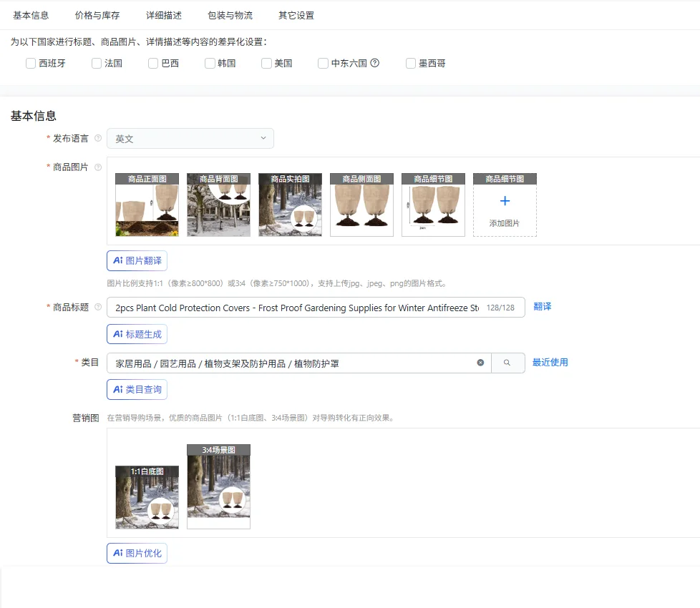Image resolution: width=700 pixels, height=608 pixels.
Task: Check the 墨西哥 checkbox
Action: [411, 64]
